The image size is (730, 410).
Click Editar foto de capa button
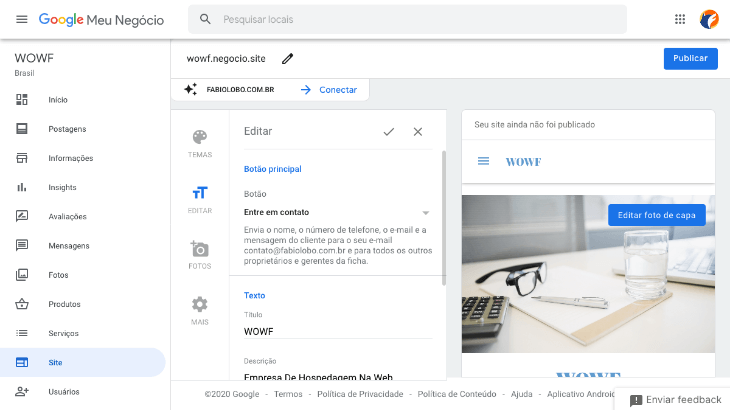656,215
